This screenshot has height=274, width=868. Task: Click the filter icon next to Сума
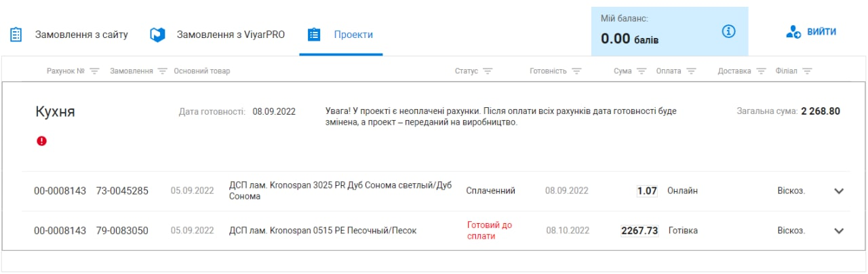642,71
